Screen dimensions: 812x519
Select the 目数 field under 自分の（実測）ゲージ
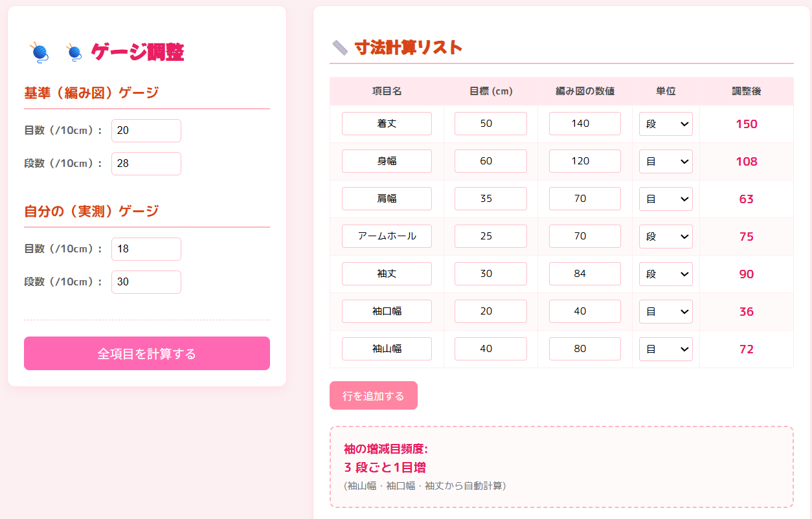tap(146, 248)
